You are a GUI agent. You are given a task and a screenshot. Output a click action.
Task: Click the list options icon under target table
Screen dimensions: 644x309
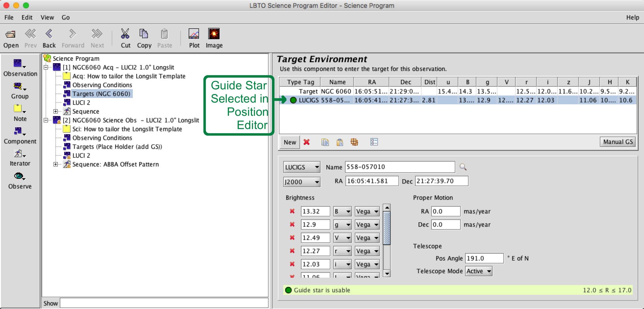(374, 142)
